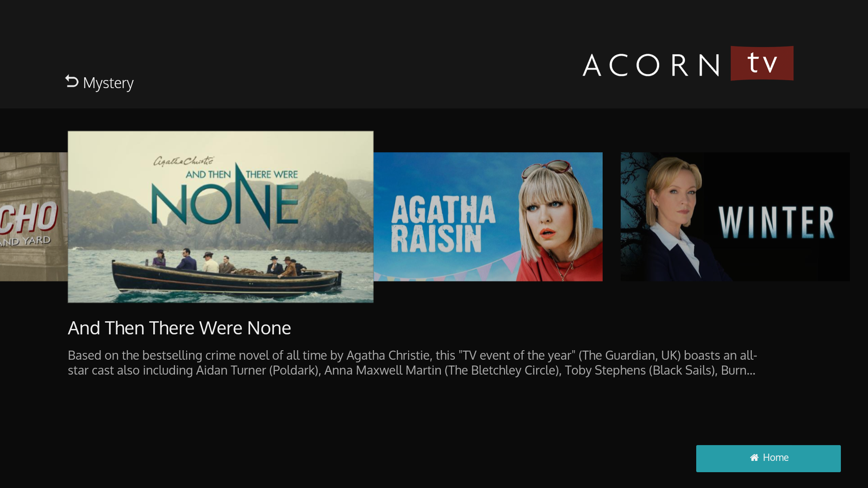Open the Agatha Raisin thumbnail
Screen dimensions: 868x488
(x=488, y=217)
